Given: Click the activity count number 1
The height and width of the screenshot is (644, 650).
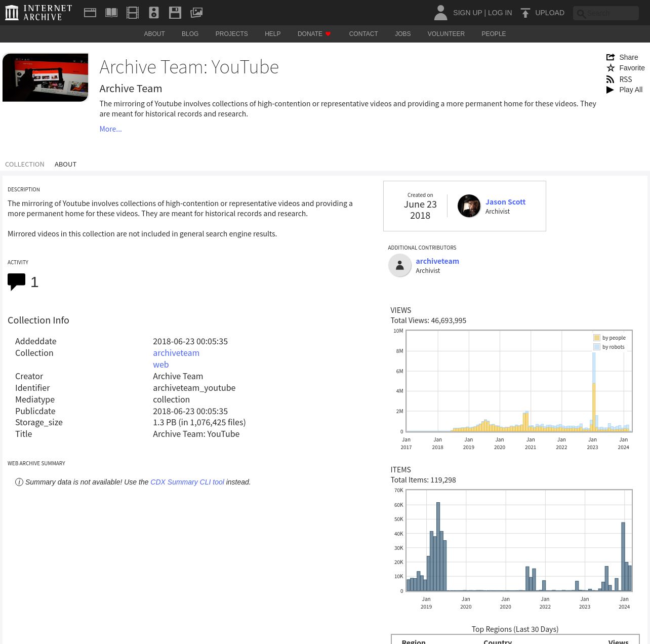Looking at the screenshot, I should 34,282.
